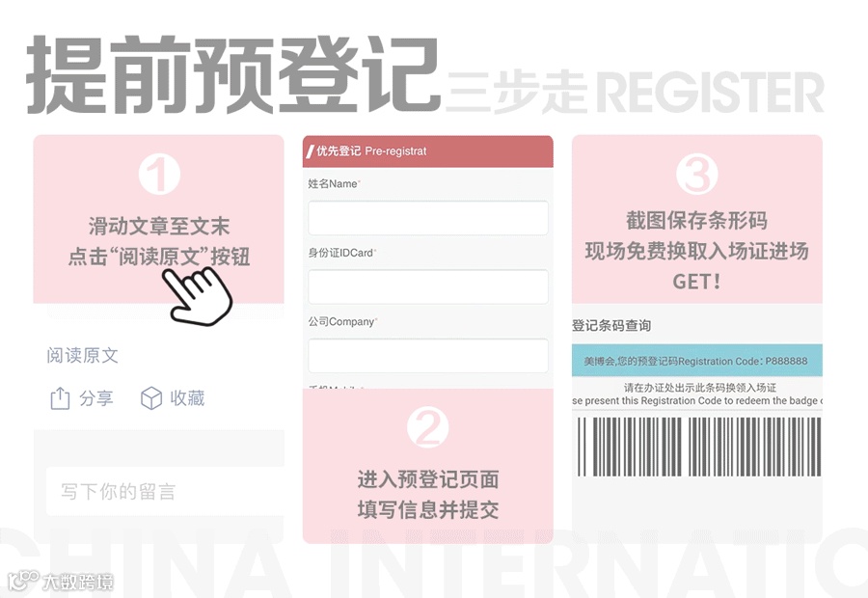Click the share arrow icon

coord(61,398)
